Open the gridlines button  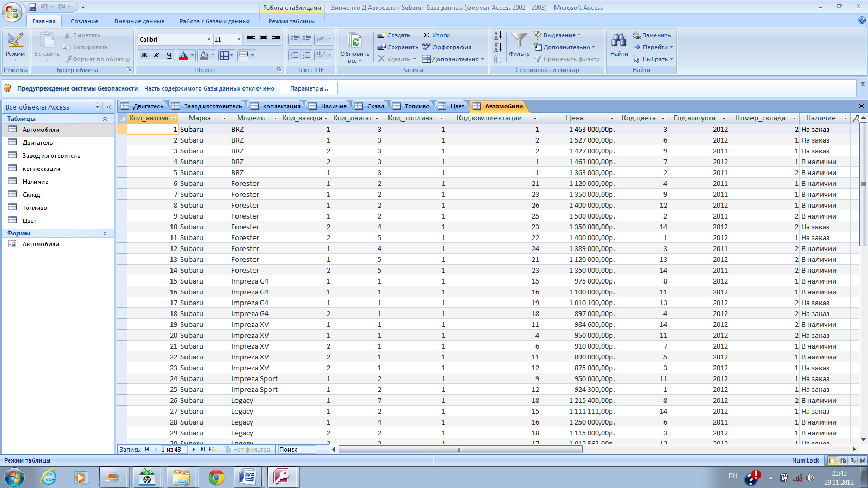point(225,55)
